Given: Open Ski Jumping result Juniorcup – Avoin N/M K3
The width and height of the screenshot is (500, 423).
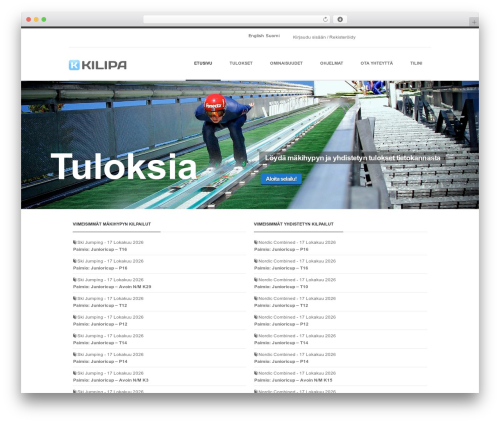Looking at the screenshot, I should coord(111,380).
